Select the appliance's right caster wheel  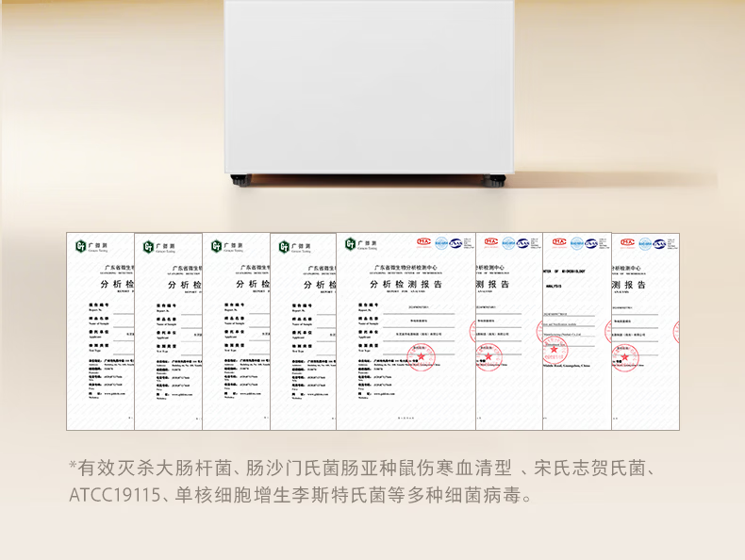[x=501, y=177]
